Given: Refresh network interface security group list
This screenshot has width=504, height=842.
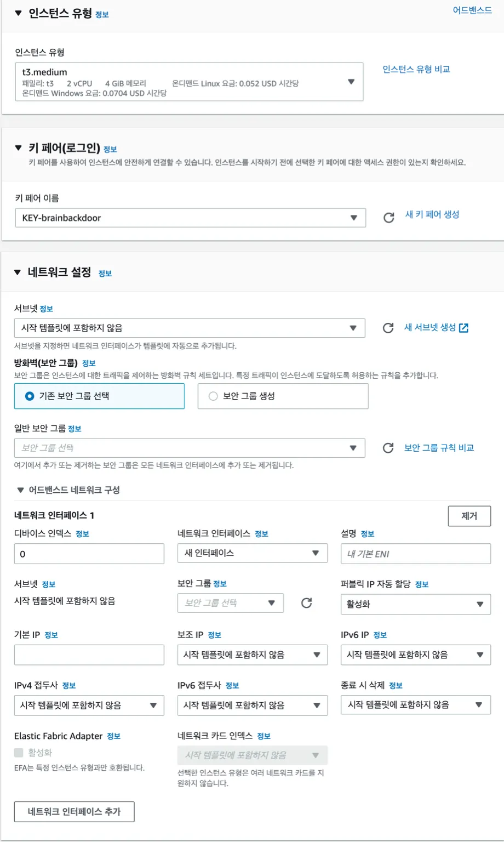Looking at the screenshot, I should pos(306,603).
